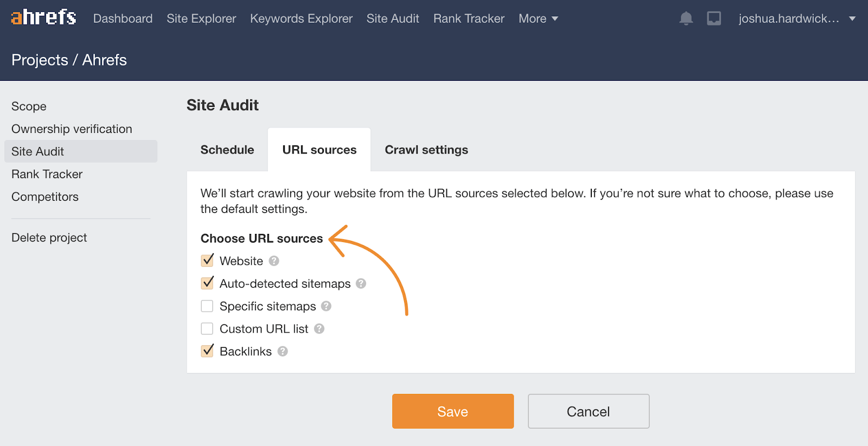Click help icon next to Backlinks
Image resolution: width=868 pixels, height=446 pixels.
[283, 352]
